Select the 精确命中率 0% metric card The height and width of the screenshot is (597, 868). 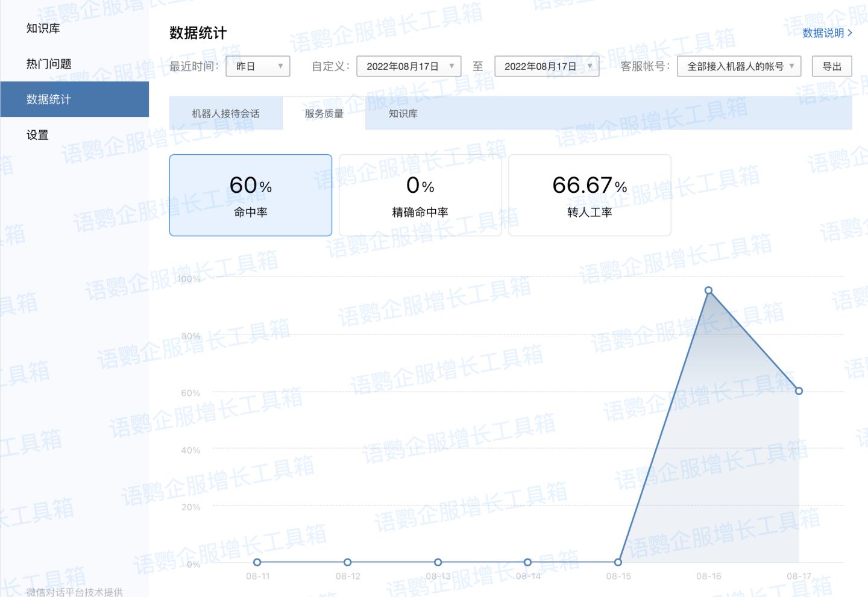pyautogui.click(x=420, y=195)
